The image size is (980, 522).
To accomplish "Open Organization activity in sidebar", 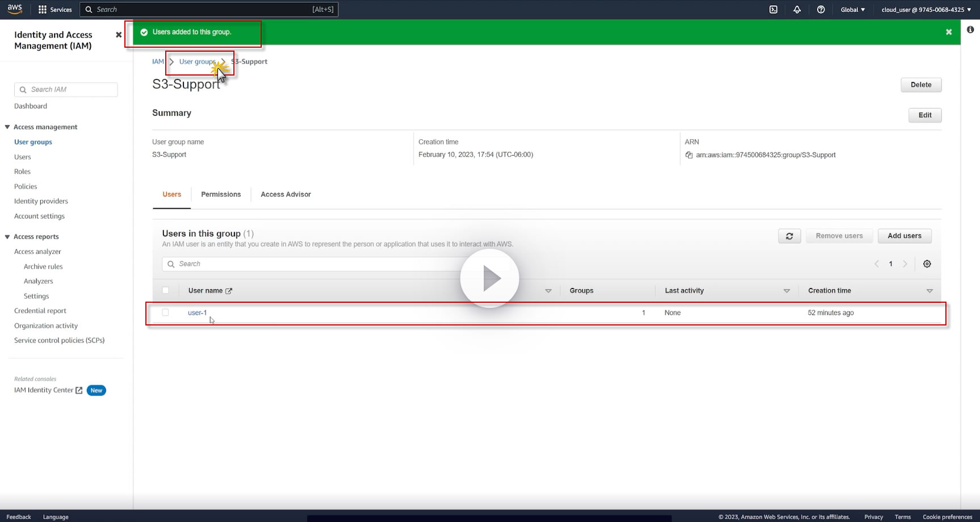I will click(x=46, y=326).
